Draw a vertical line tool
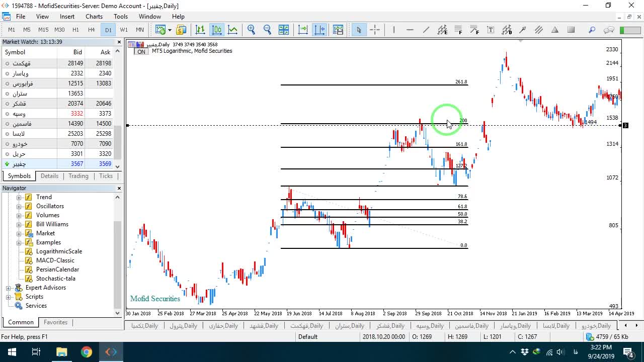This screenshot has width=644, height=362. (394, 30)
